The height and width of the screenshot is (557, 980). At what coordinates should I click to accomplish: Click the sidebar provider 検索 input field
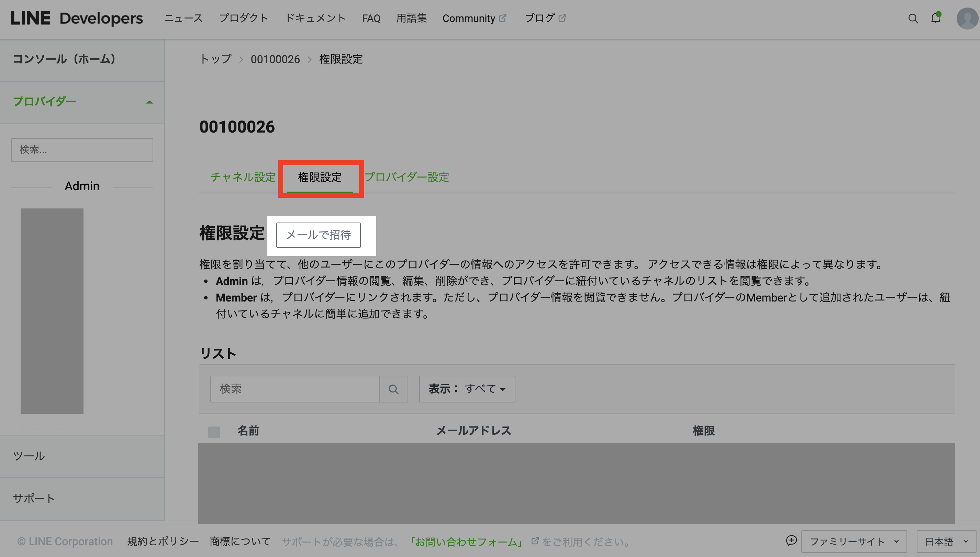click(82, 150)
